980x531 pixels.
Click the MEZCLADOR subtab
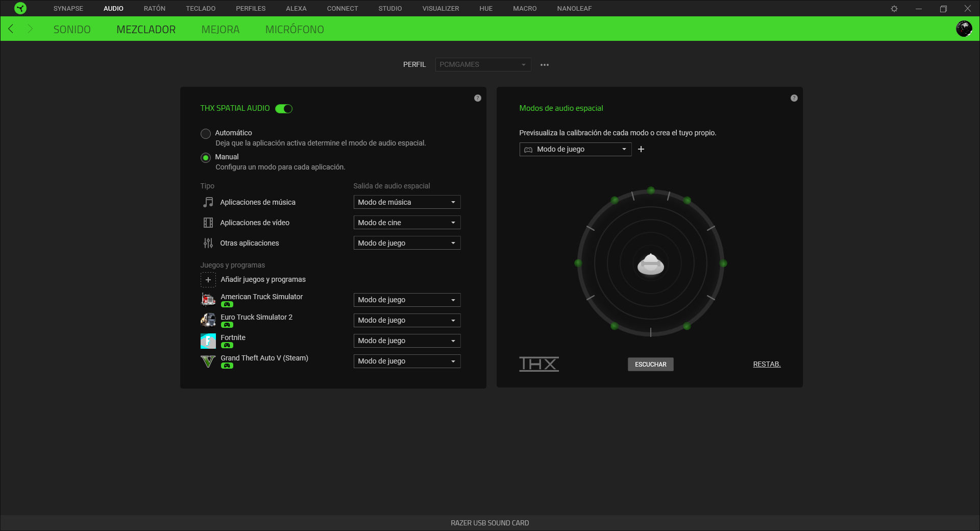(146, 30)
